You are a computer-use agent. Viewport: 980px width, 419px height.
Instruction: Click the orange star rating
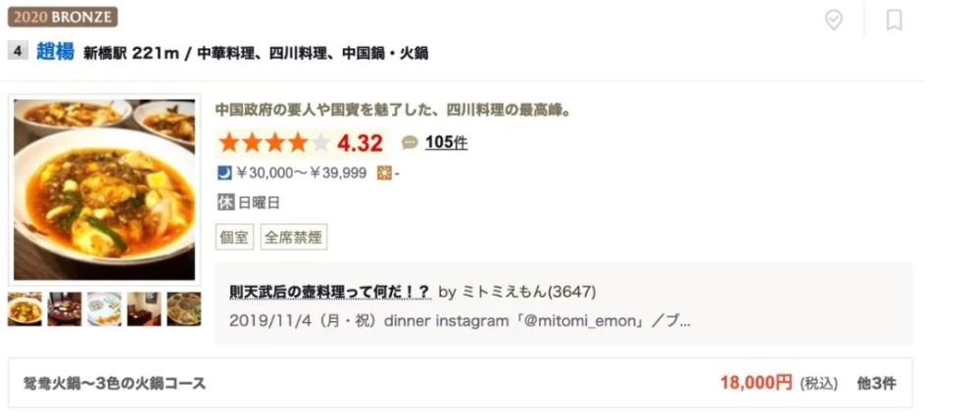pos(275,143)
